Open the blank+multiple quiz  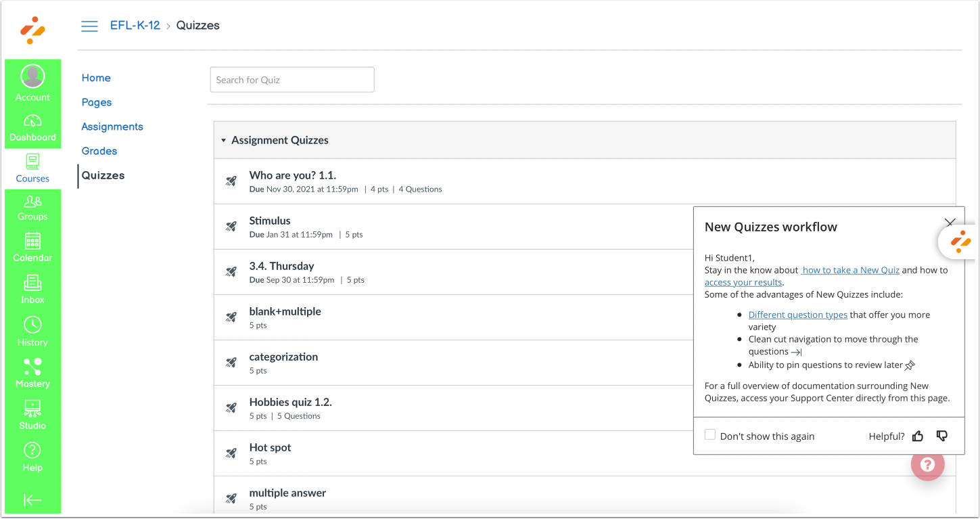pos(285,311)
